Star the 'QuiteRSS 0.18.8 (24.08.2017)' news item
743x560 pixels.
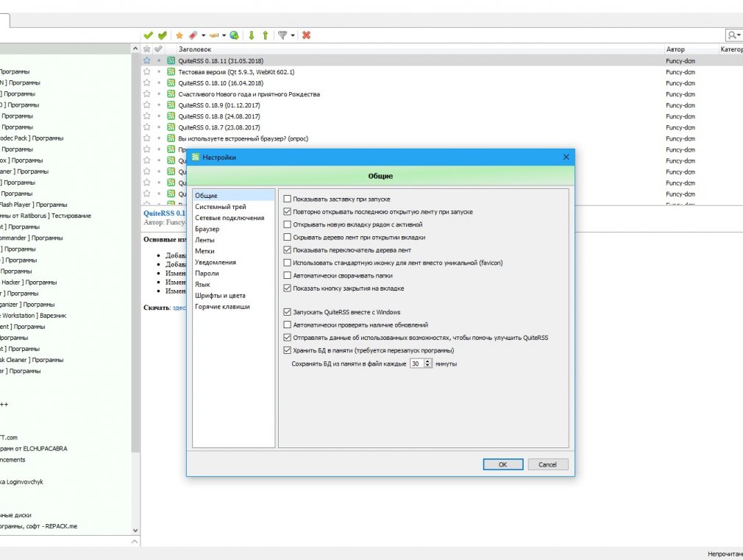point(147,116)
